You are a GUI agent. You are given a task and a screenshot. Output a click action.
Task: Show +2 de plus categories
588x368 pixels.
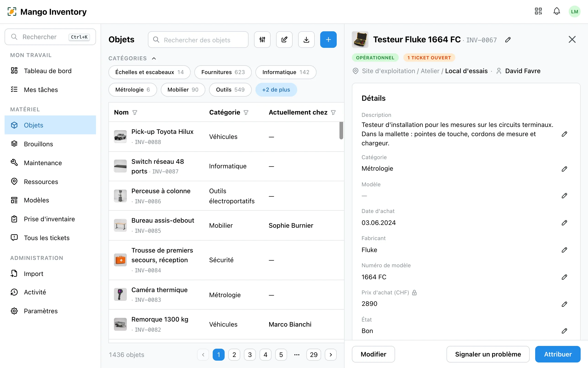[x=276, y=89]
